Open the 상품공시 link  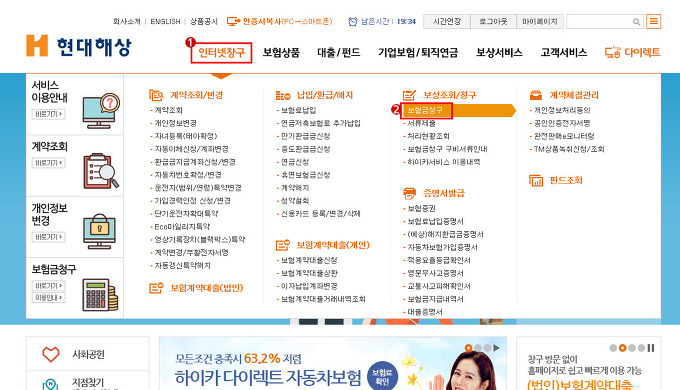click(203, 21)
